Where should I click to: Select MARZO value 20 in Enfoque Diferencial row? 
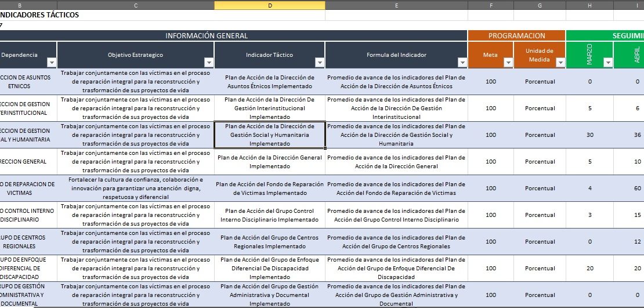590,269
